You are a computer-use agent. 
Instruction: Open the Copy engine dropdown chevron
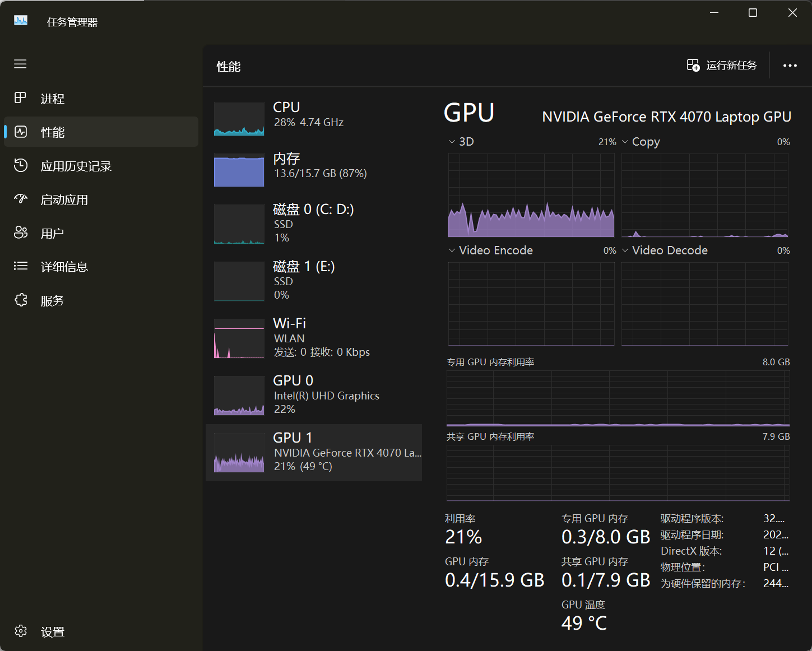coord(625,142)
